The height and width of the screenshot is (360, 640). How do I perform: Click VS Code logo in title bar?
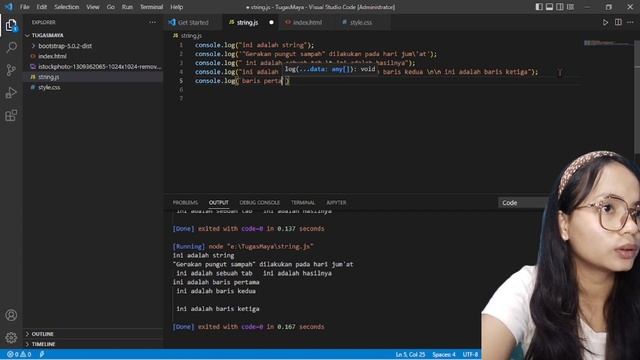click(9, 7)
